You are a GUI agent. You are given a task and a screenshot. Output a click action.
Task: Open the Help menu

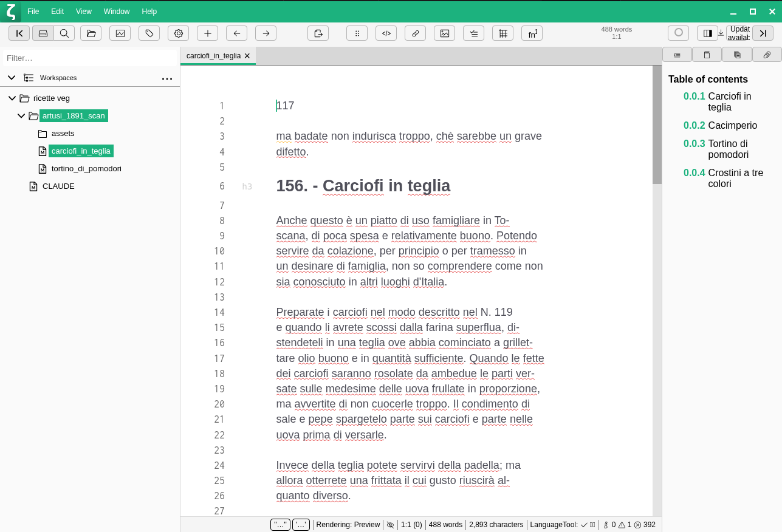(x=149, y=12)
